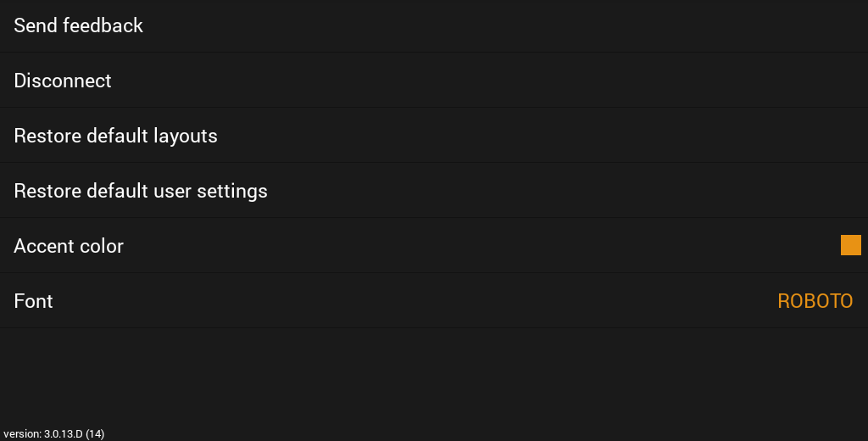
Task: Open the Send feedback option
Action: pos(79,25)
